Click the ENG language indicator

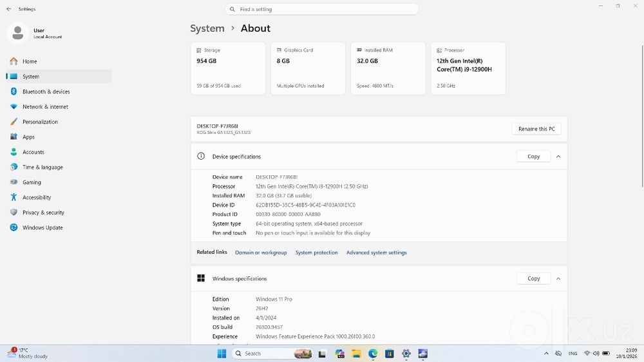pos(573,354)
